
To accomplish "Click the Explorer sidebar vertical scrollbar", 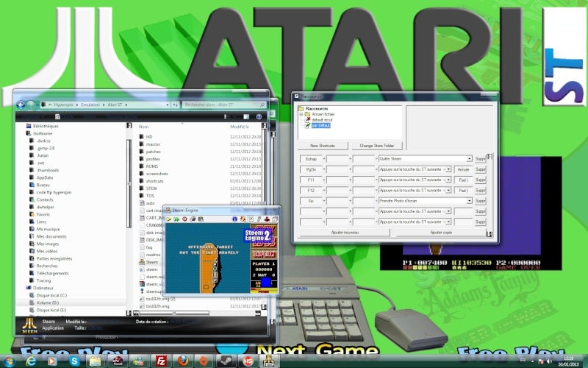I will point(129,219).
